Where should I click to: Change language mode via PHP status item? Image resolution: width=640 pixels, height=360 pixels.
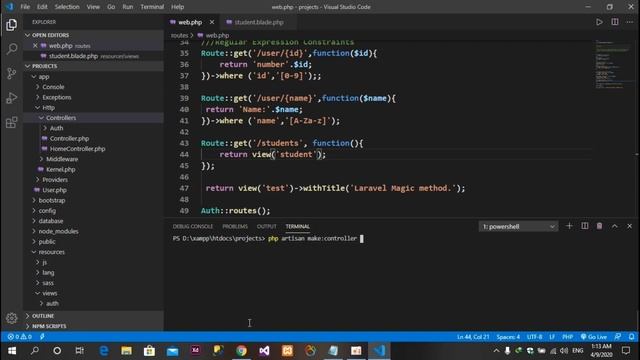567,337
